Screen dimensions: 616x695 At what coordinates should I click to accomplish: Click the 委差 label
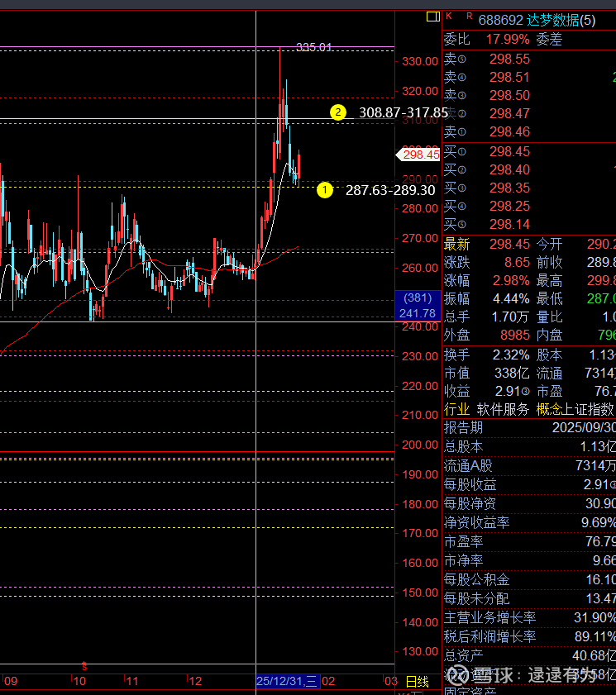[549, 40]
